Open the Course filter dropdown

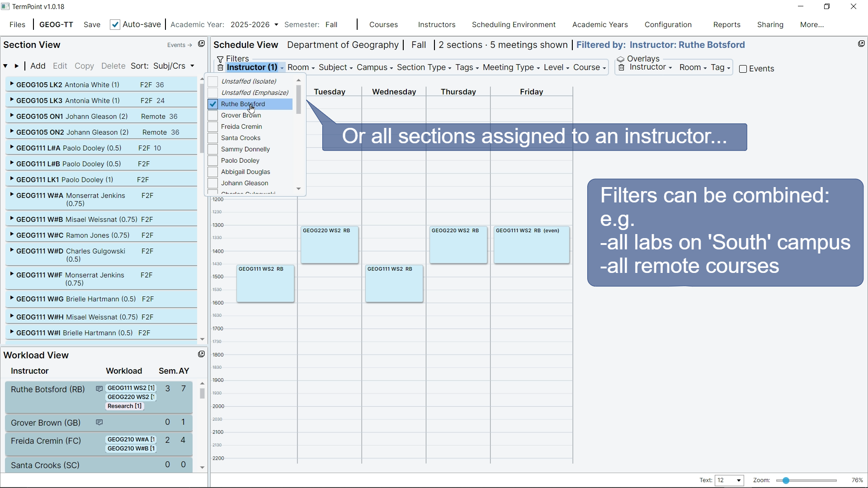coord(590,67)
